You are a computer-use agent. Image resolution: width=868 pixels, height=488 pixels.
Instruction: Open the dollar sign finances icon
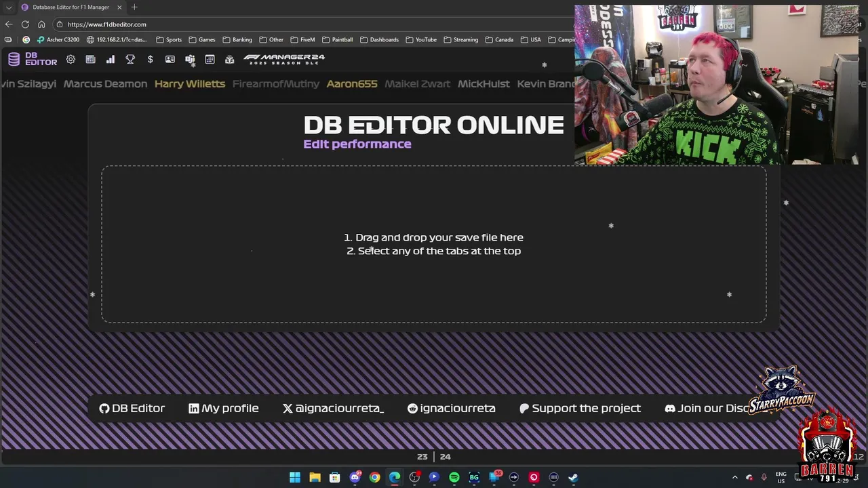150,60
